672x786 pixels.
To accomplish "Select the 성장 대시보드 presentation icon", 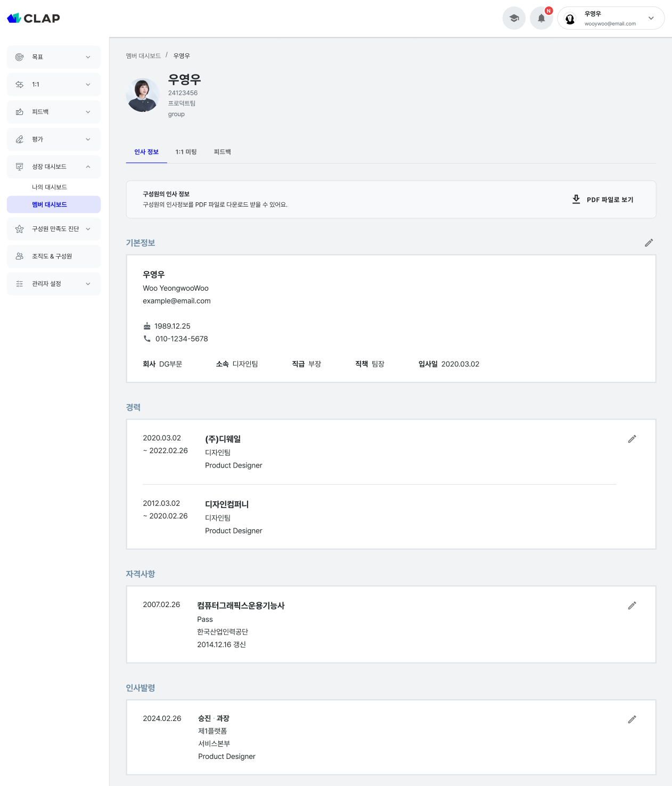I will 19,167.
